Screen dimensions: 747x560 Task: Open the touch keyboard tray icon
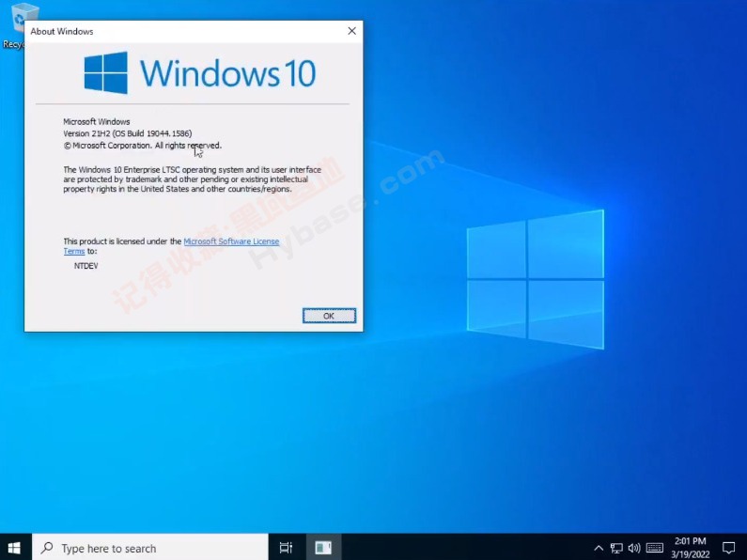pos(655,548)
